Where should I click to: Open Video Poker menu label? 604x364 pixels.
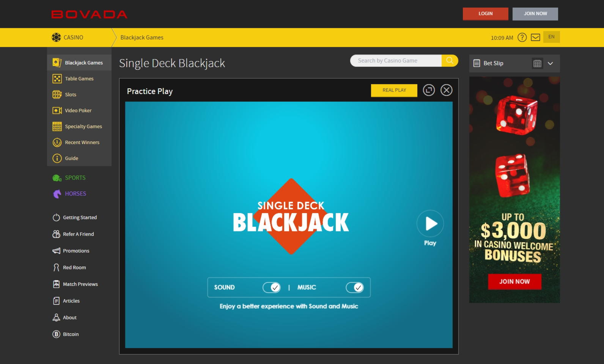(78, 110)
